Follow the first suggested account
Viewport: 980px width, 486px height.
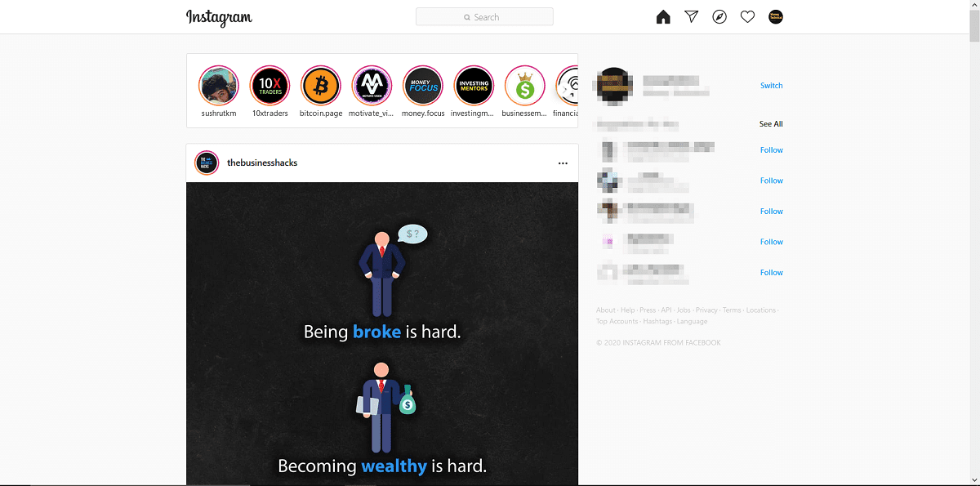[x=771, y=150]
